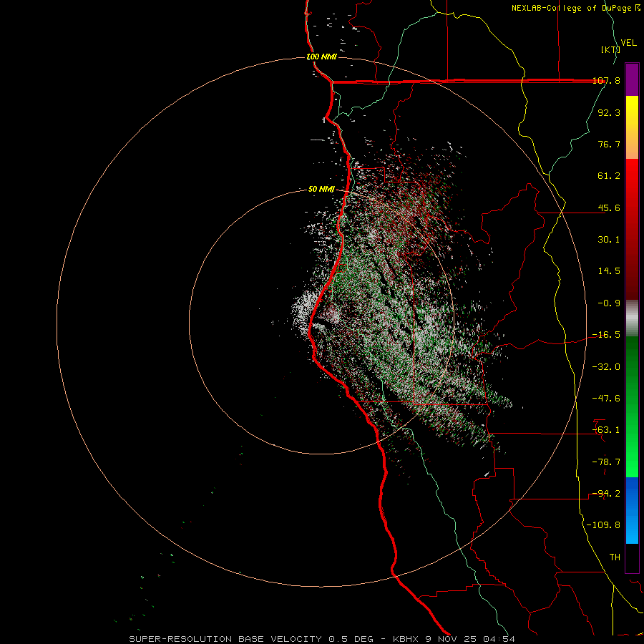The width and height of the screenshot is (644, 644).
Task: Click the 92.3 legend value
Action: (609, 112)
